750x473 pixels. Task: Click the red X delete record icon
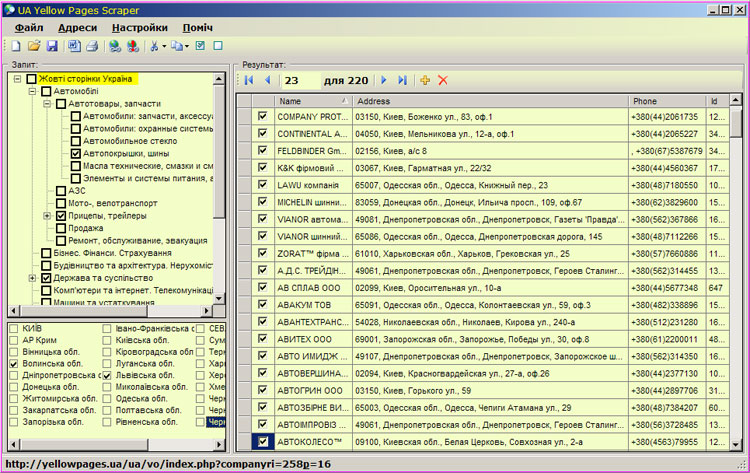coord(443,80)
